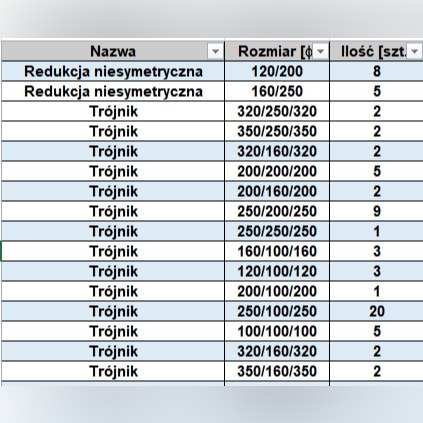423x423 pixels.
Task: Select Trójnik in the 120/100/120 row
Action: pyautogui.click(x=113, y=271)
